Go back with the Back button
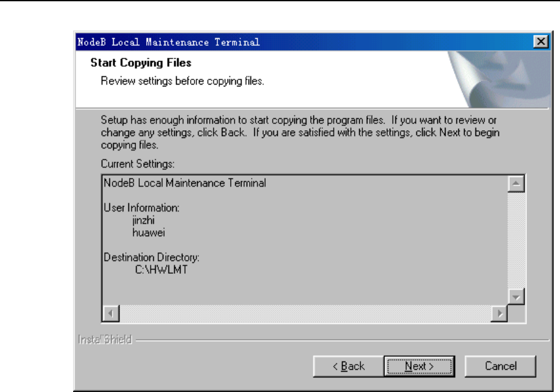560x392 pixels. (x=348, y=366)
